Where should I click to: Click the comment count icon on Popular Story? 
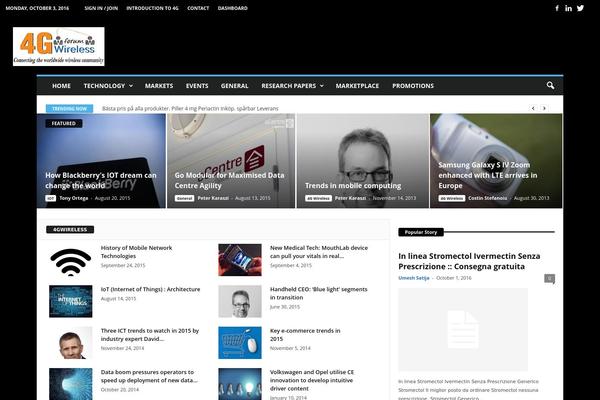(x=549, y=279)
